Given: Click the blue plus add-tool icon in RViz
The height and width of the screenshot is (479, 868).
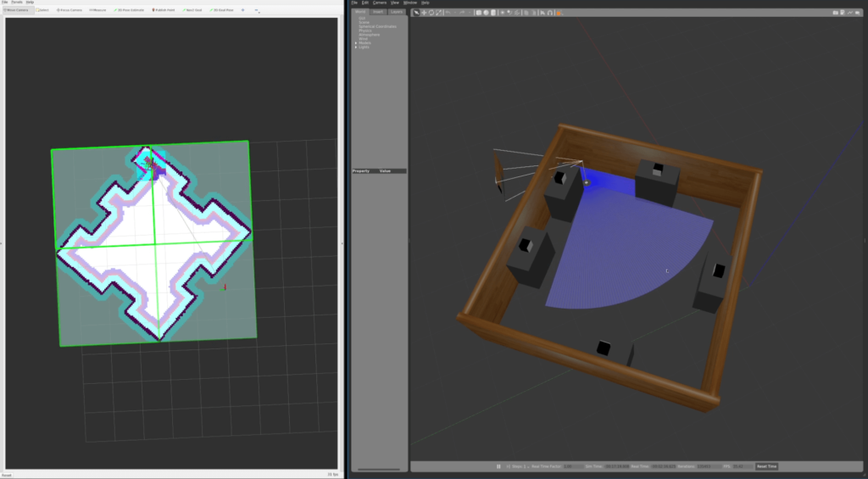Looking at the screenshot, I should [x=242, y=10].
